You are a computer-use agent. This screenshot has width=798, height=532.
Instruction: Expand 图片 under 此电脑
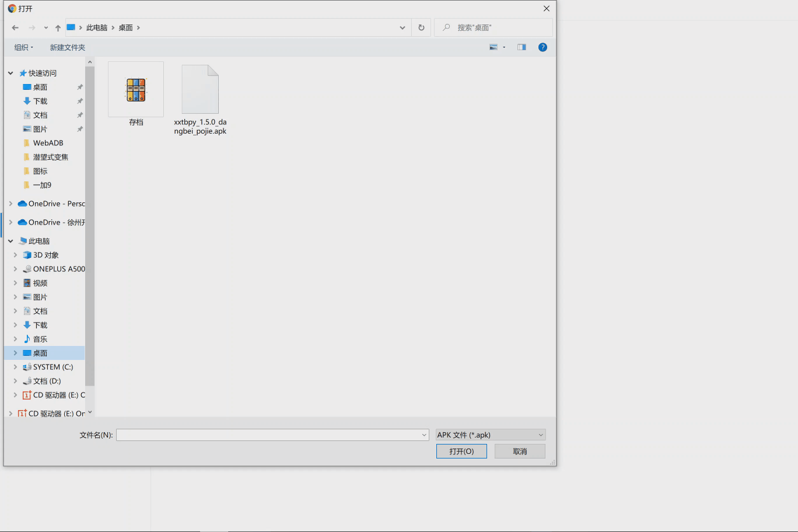point(15,297)
